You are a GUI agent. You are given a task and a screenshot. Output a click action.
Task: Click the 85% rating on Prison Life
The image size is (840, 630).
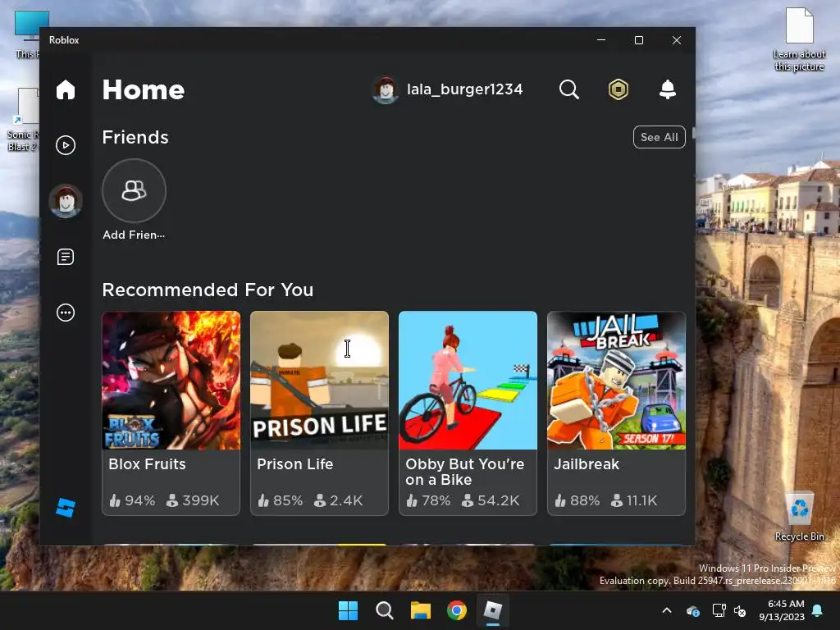click(x=281, y=500)
